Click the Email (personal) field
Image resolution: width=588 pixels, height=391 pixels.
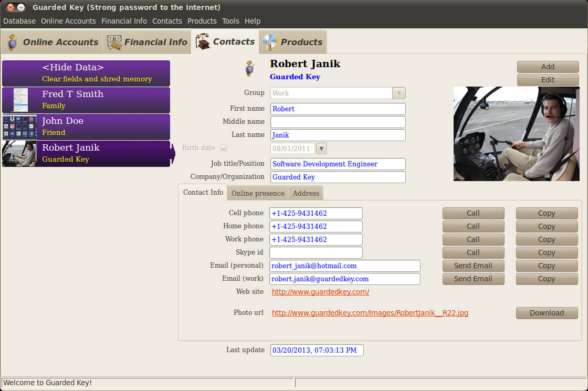pyautogui.click(x=345, y=266)
